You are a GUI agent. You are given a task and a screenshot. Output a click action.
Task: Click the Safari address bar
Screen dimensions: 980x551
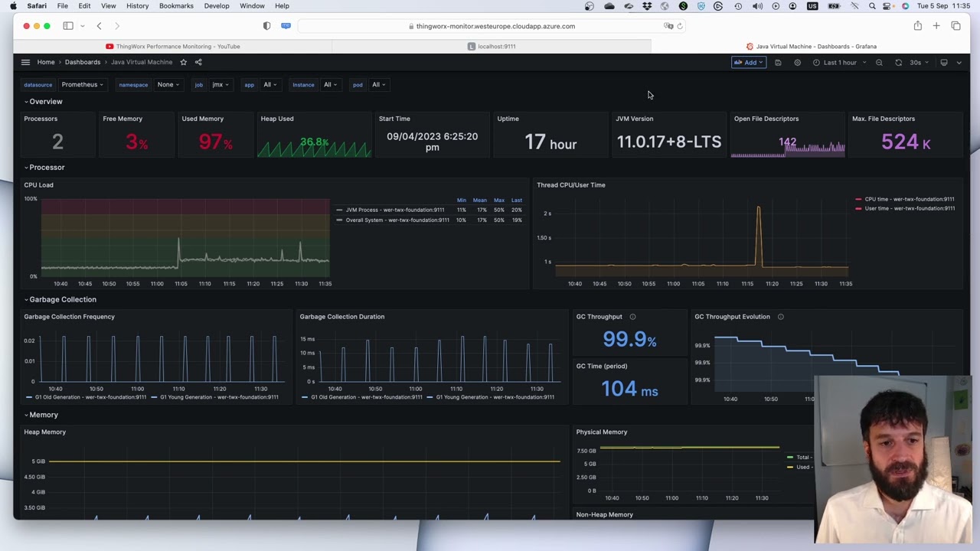[x=491, y=26]
